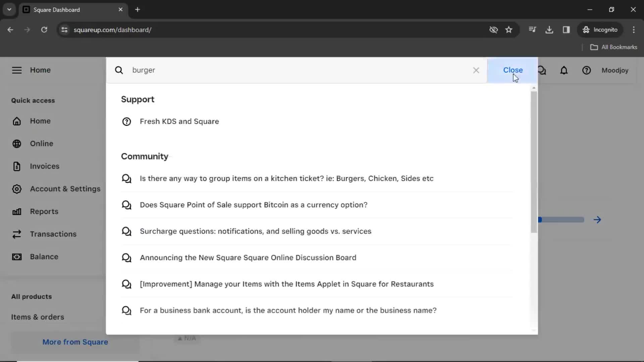Screen dimensions: 644x362
Task: Click the Balance cash icon
Action: (17, 257)
